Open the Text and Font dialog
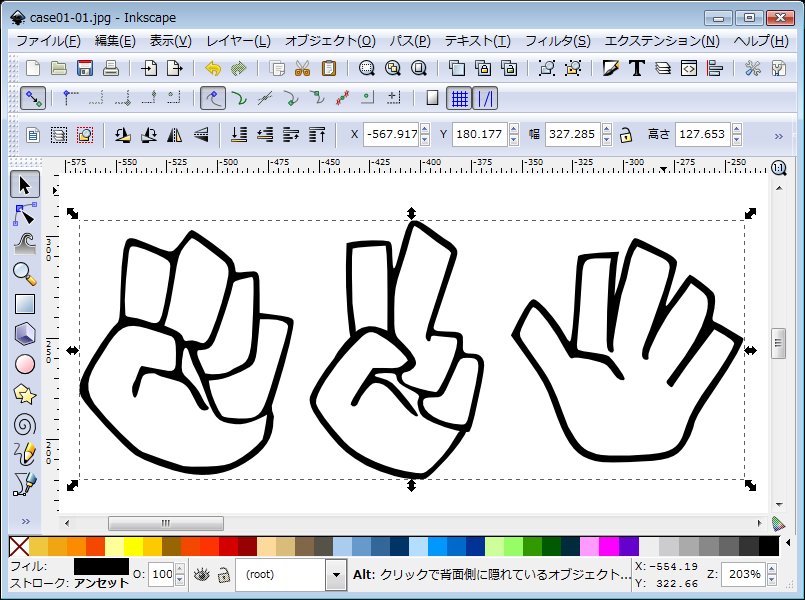 click(637, 68)
